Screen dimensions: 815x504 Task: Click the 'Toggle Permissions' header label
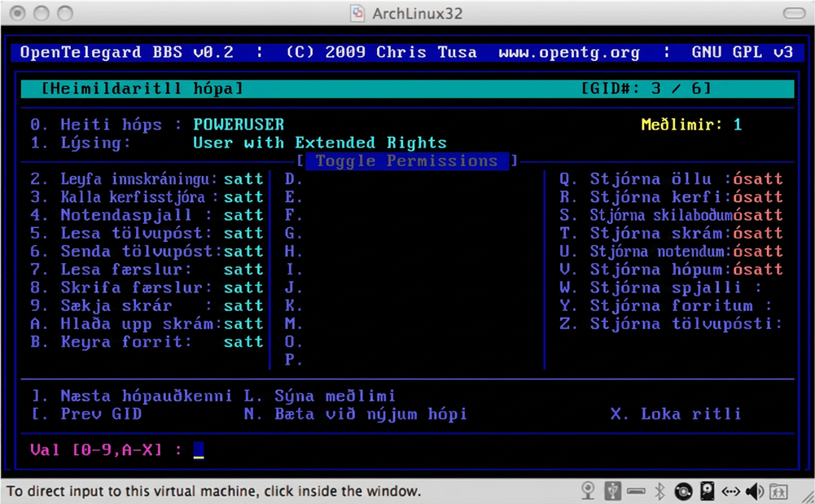point(406,161)
